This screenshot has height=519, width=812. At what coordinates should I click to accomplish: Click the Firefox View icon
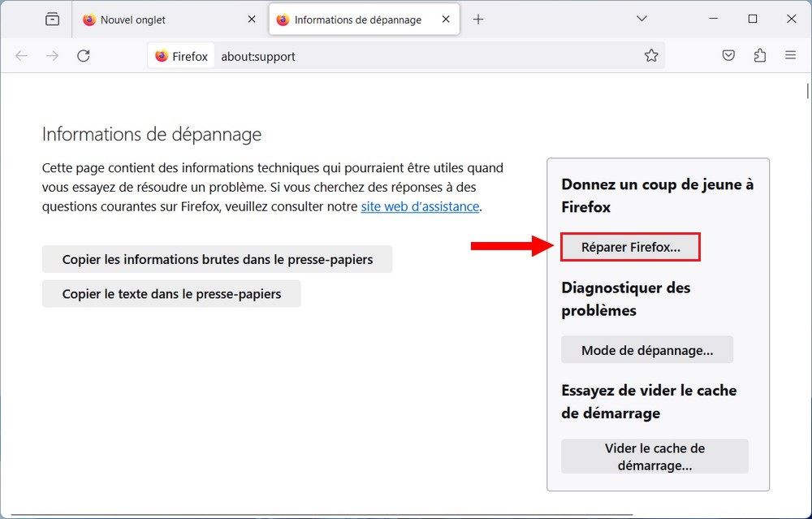(x=51, y=18)
